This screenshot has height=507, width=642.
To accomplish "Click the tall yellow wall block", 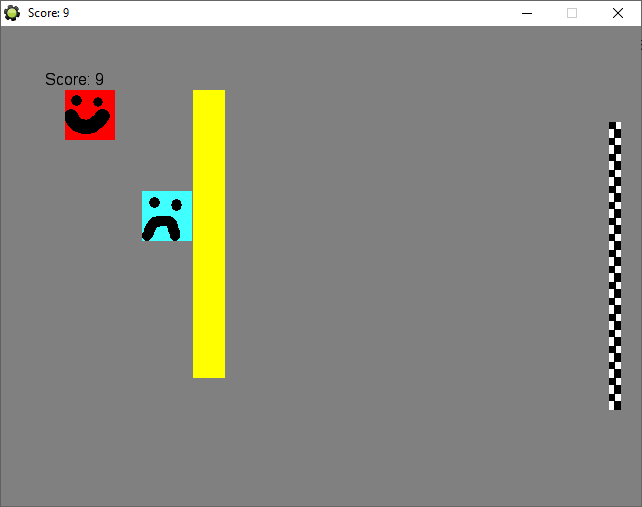I will tap(209, 234).
